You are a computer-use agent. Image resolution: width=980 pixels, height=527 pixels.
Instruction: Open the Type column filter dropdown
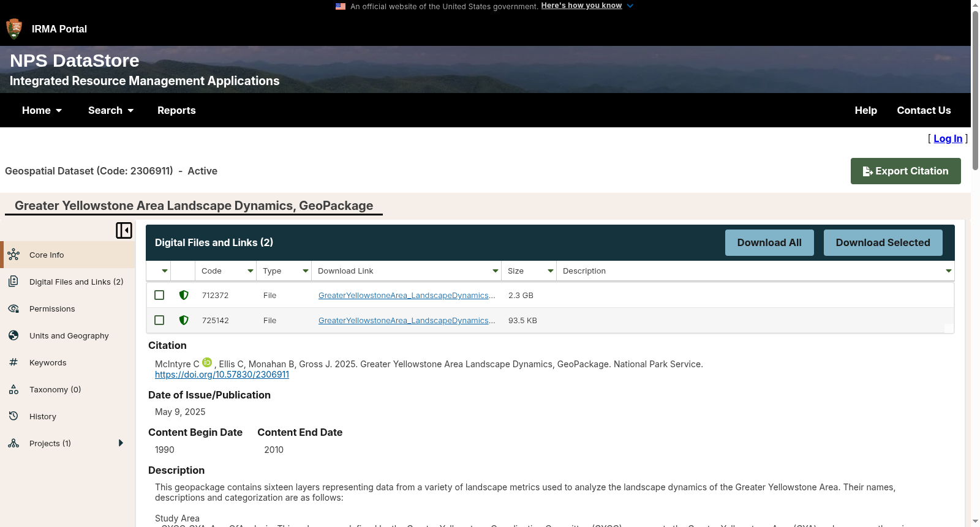(x=306, y=271)
